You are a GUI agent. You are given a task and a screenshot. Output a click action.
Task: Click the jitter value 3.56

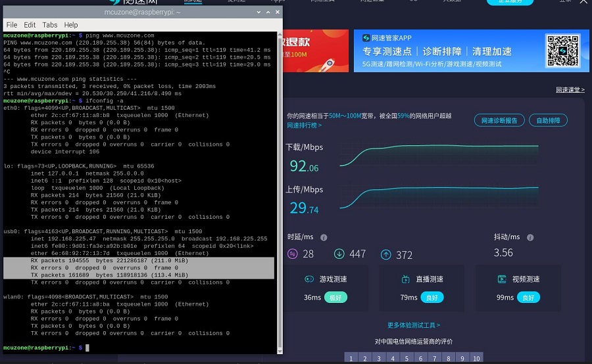pos(503,253)
